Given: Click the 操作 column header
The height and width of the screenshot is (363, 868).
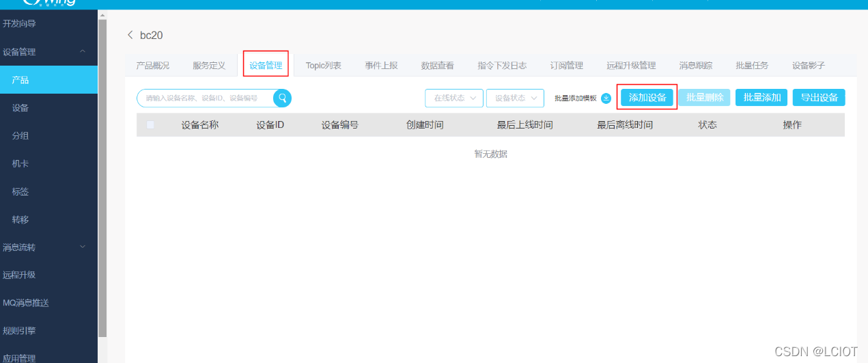Looking at the screenshot, I should point(792,125).
